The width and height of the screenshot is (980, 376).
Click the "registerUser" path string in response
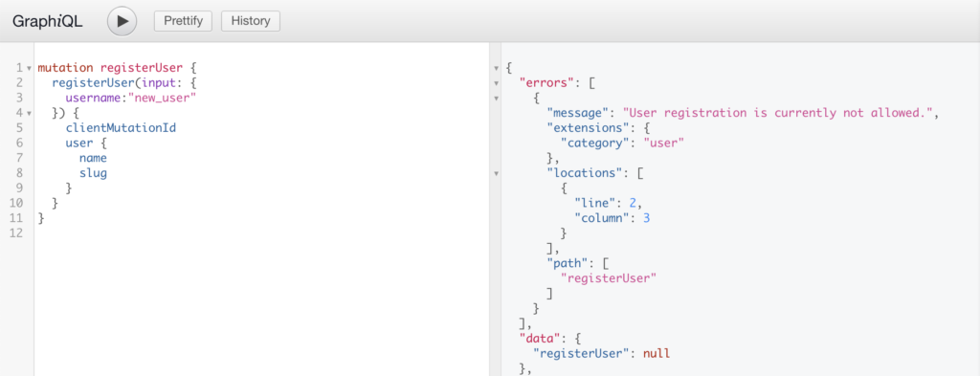[x=609, y=278]
